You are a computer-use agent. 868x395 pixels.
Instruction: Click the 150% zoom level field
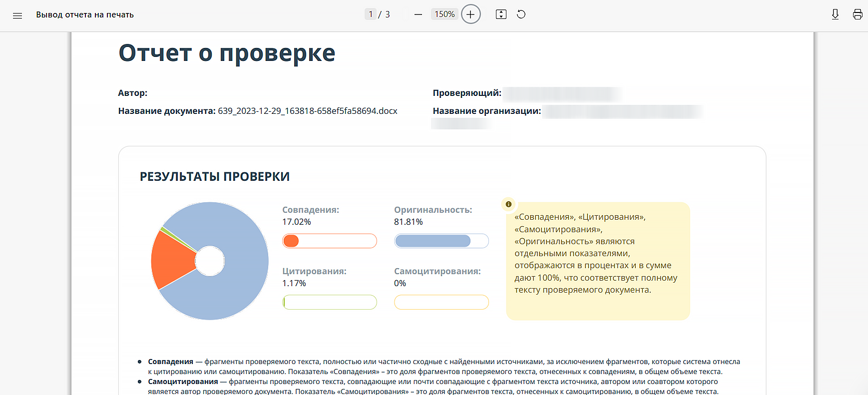click(444, 14)
